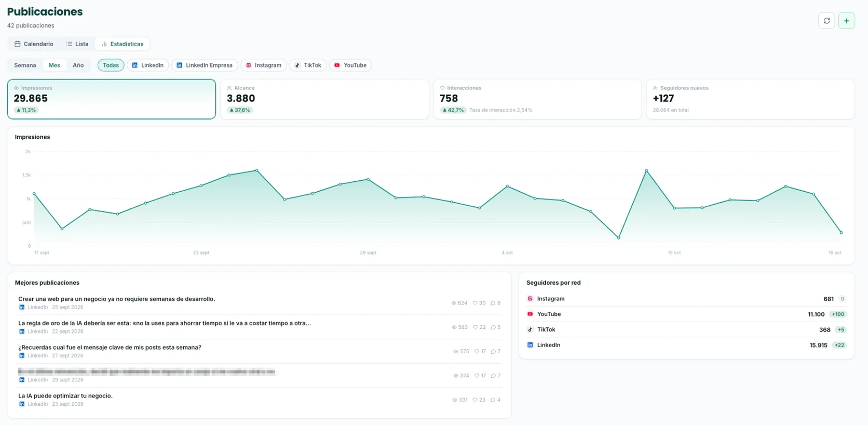Image resolution: width=868 pixels, height=425 pixels.
Task: Click the views eye icon beside 824
Action: coord(454,303)
